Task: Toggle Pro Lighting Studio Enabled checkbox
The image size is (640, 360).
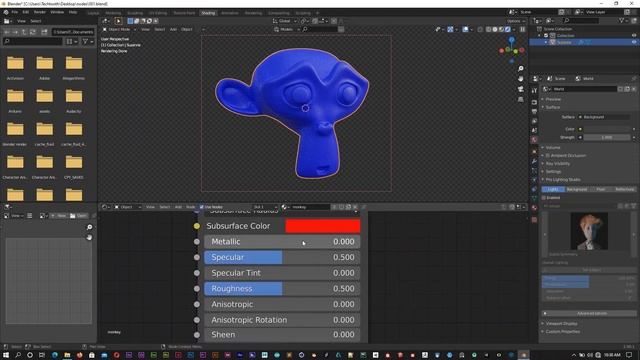Action: click(544, 198)
